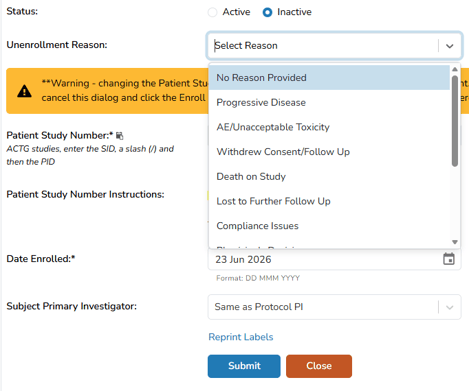
Task: Click the Unenrollment Reason label
Action: [57, 45]
